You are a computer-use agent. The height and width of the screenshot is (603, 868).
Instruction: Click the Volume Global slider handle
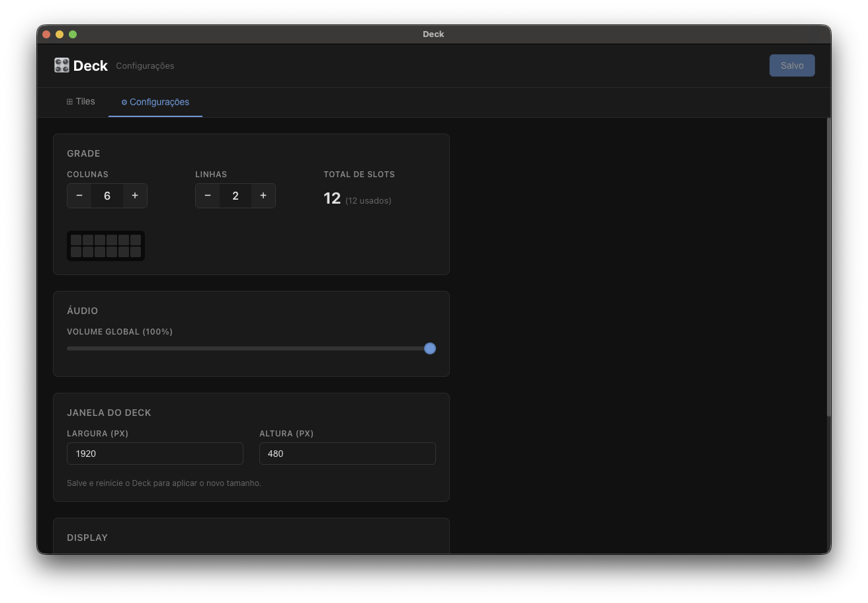point(430,348)
